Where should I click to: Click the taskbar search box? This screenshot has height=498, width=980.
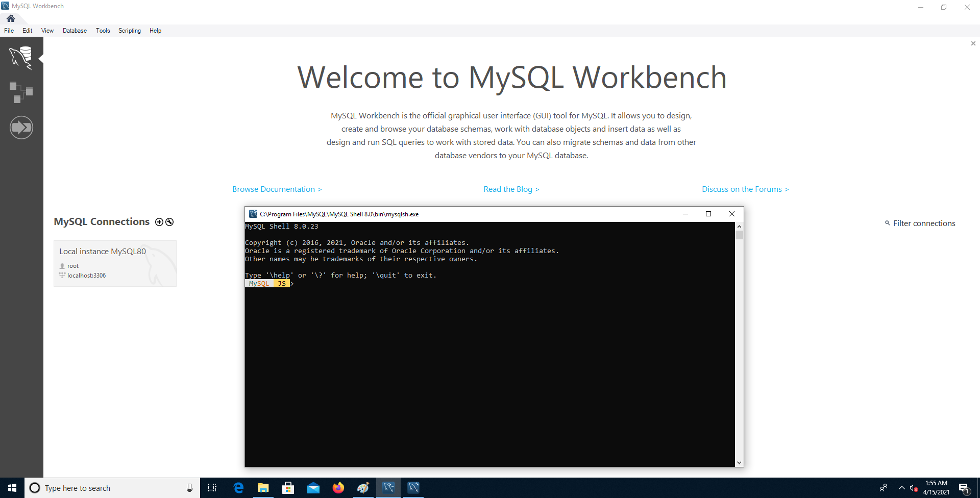click(112, 488)
